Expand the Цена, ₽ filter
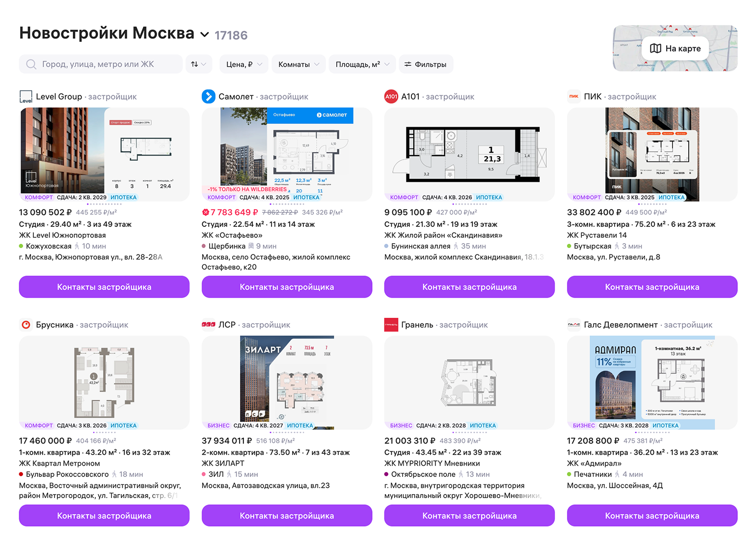 [x=244, y=64]
